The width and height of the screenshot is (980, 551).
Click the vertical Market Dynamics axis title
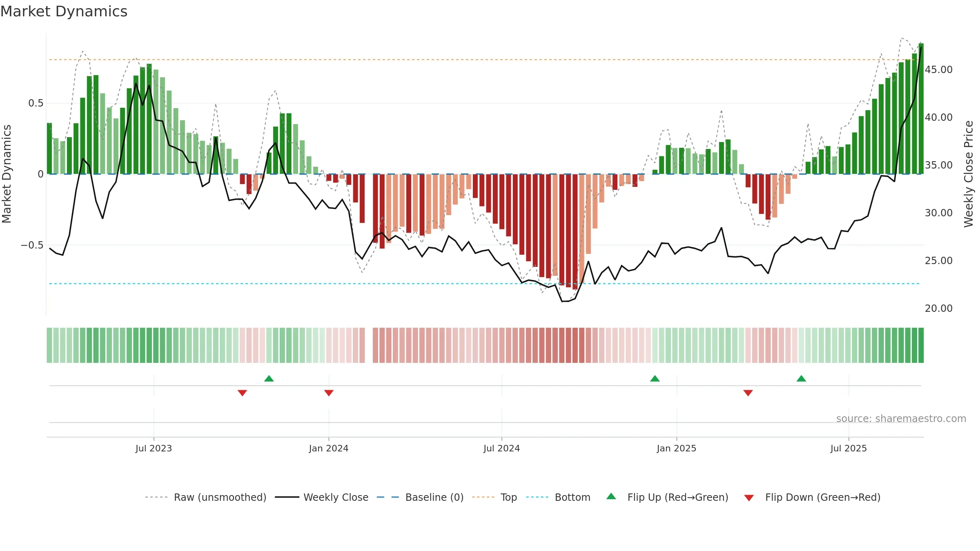(x=7, y=174)
